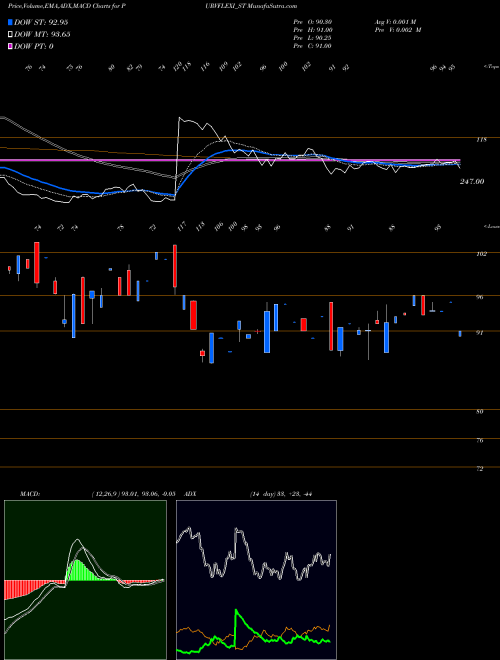Viewport: 500px width, 660px height.
Task: Click the 'MACD:' panel heading
Action: tap(30, 494)
